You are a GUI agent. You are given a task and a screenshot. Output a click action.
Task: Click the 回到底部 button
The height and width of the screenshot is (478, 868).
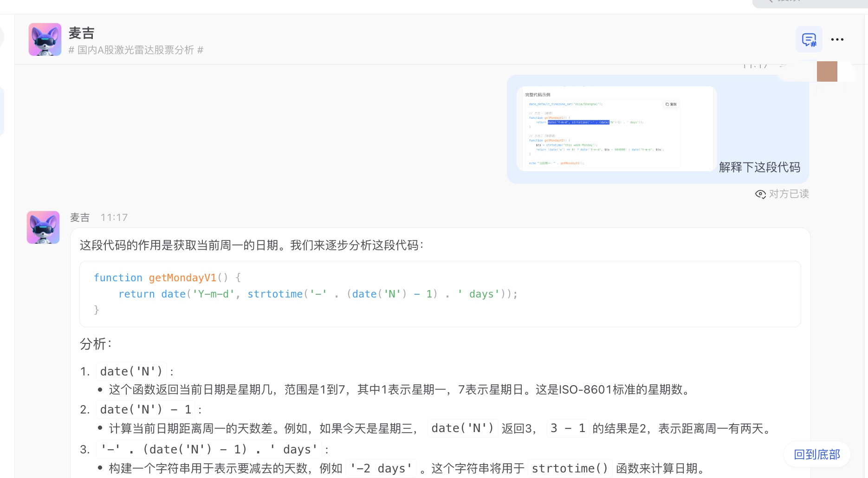[x=816, y=454]
